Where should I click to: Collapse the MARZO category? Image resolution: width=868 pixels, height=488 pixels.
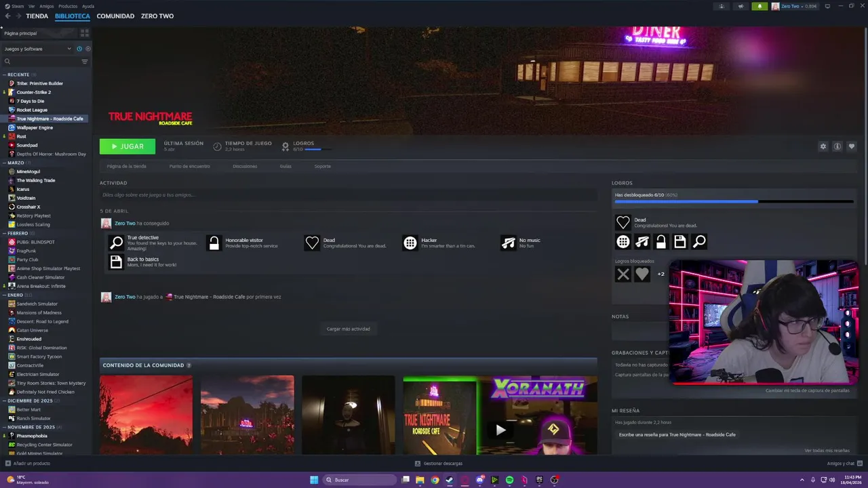point(16,163)
